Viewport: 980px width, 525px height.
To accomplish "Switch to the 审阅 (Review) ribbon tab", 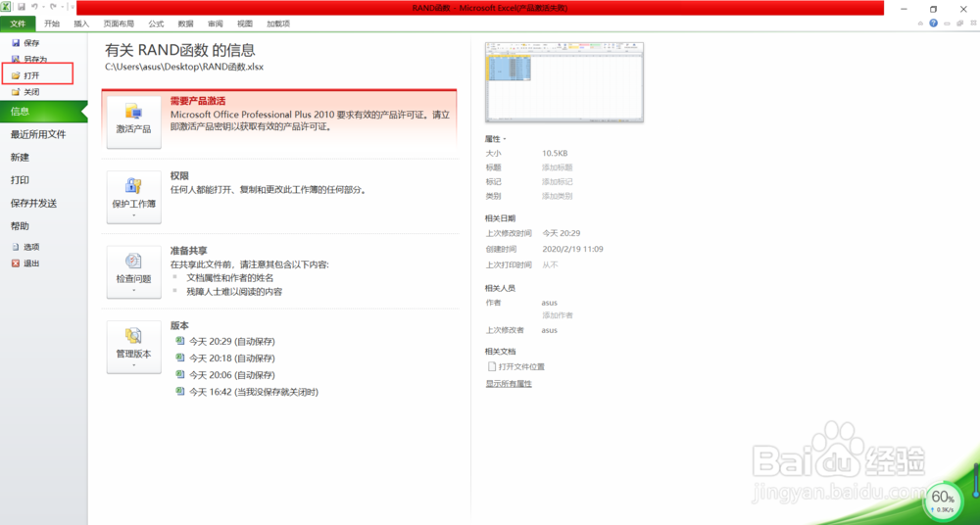I will (x=216, y=24).
